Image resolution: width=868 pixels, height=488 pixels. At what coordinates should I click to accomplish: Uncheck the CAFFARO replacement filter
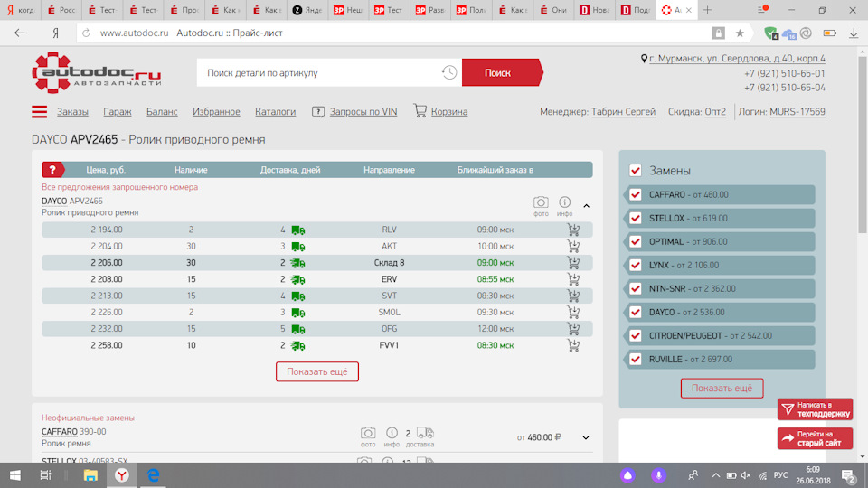pos(636,195)
